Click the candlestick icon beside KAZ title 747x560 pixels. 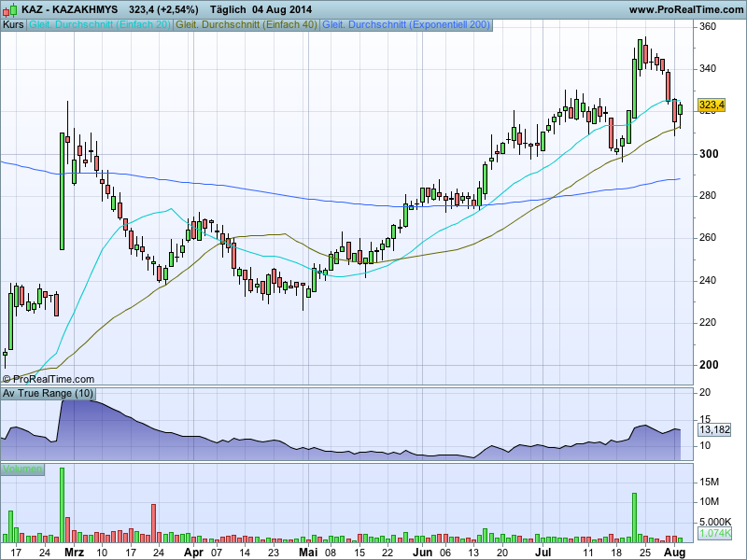point(9,9)
